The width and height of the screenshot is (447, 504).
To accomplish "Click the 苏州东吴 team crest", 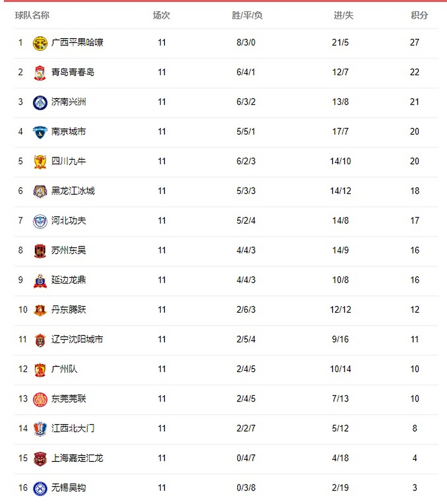I will [40, 251].
